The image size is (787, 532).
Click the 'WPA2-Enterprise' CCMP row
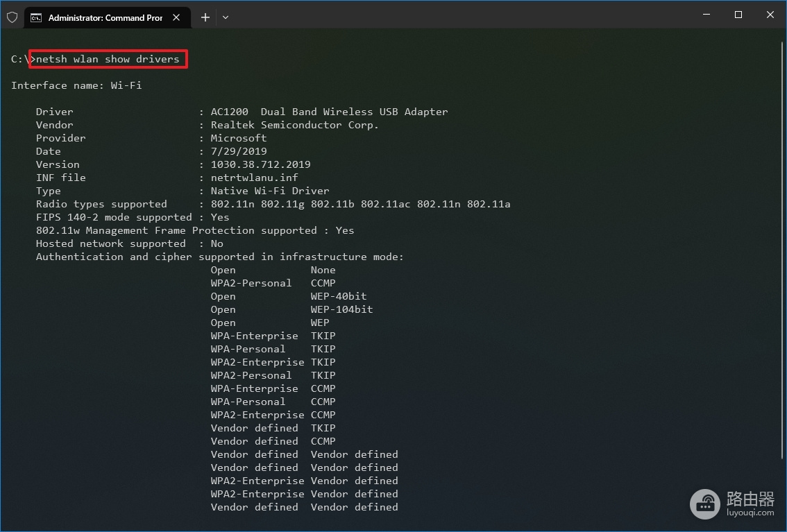click(x=273, y=415)
